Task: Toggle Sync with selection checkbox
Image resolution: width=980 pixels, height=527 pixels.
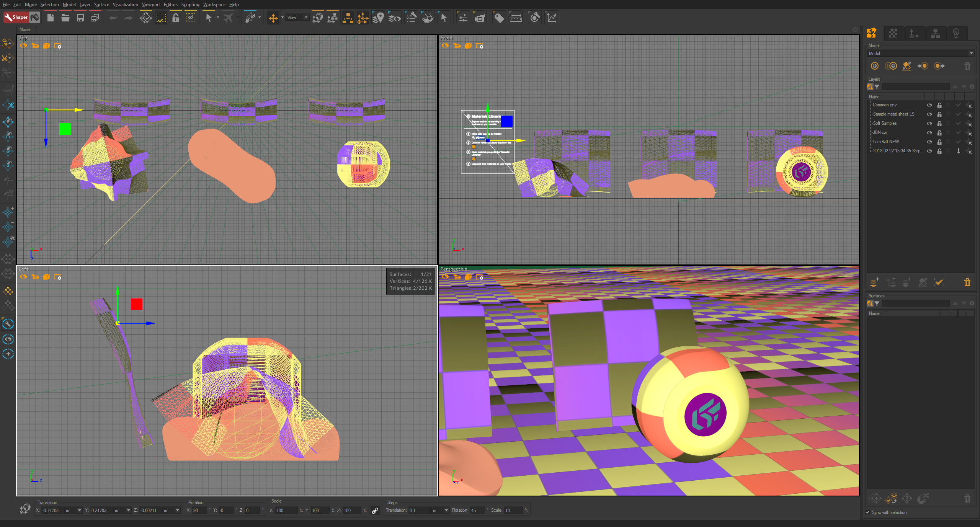Action: point(868,512)
